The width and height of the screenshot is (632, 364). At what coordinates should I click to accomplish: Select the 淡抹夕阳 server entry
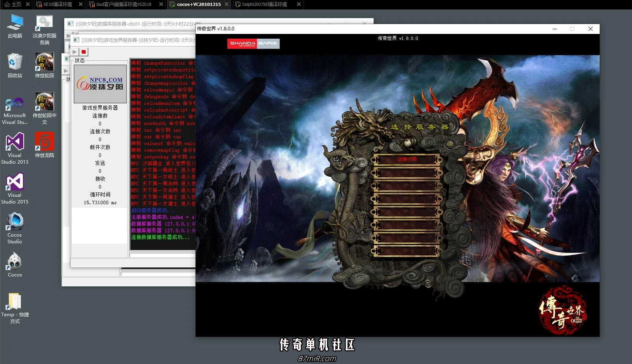(407, 159)
